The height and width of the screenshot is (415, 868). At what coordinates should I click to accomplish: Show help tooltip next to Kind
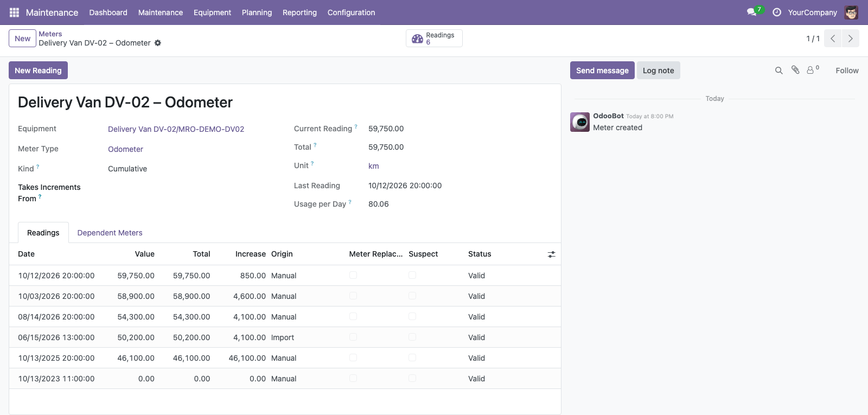pos(37,167)
